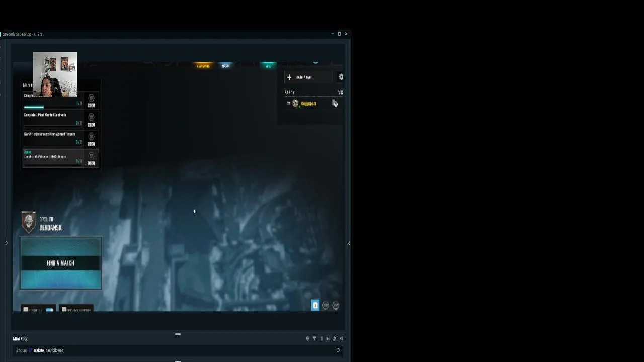Open the orange highlighted top tab

203,66
